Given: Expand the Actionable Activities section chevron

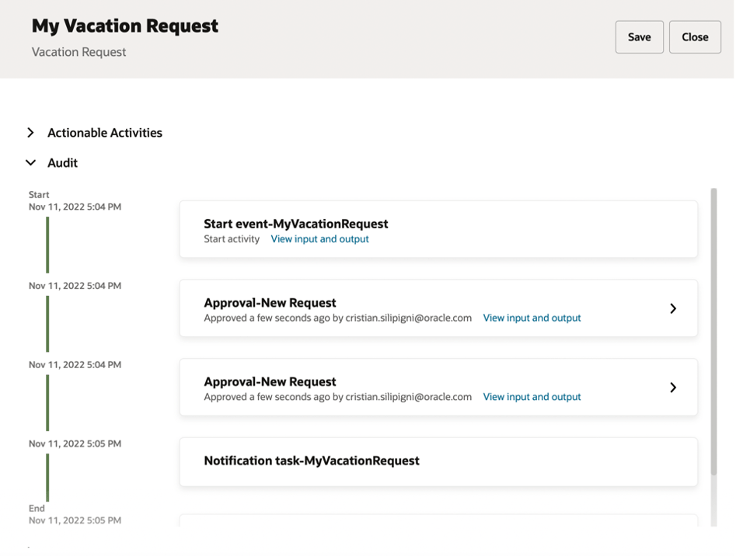Looking at the screenshot, I should click(x=30, y=133).
